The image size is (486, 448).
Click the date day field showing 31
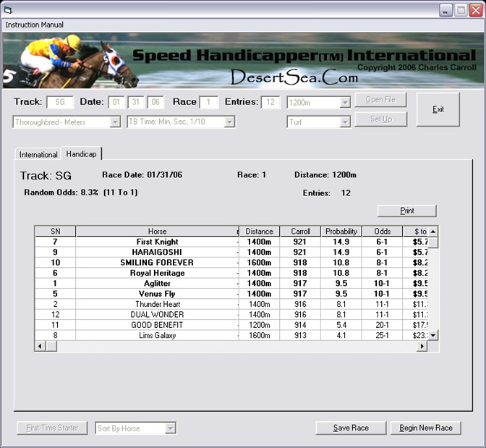point(136,102)
